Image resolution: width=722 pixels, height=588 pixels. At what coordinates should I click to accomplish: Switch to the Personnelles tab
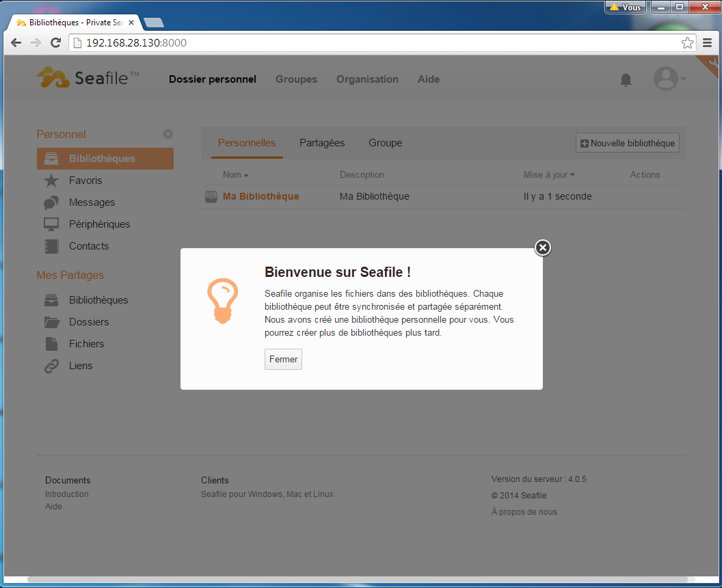click(x=247, y=143)
